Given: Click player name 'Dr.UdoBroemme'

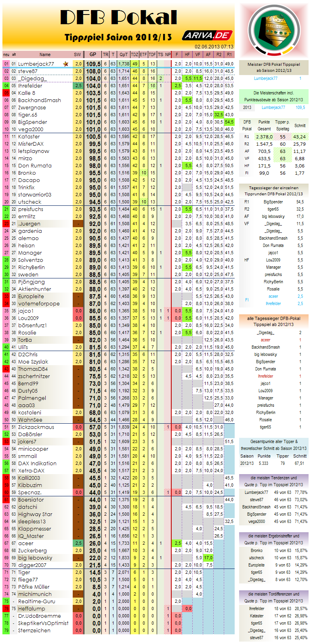Looking at the screenshot, I should (39, 616).
